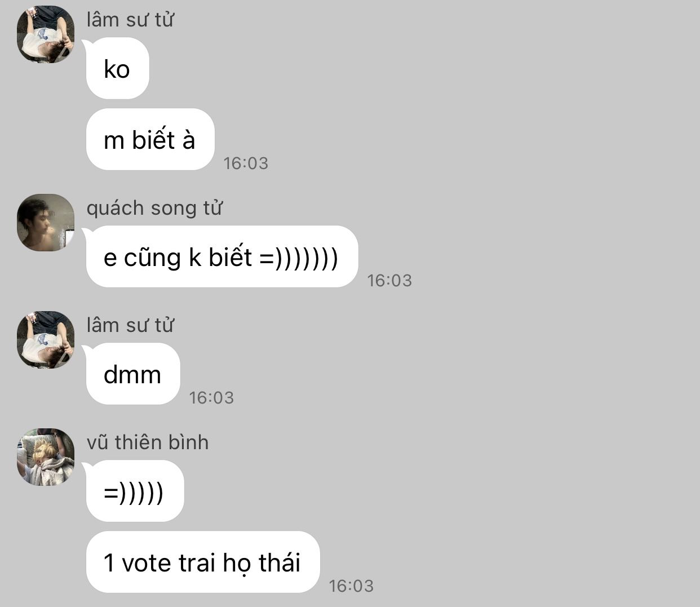This screenshot has width=700, height=607.
Task: Tap quách song tử's profile picture
Action: tap(46, 223)
